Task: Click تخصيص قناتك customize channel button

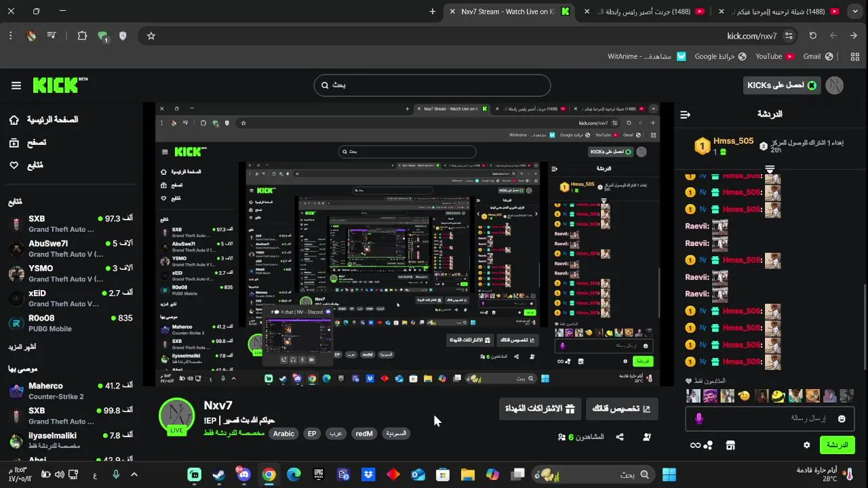Action: pos(622,409)
